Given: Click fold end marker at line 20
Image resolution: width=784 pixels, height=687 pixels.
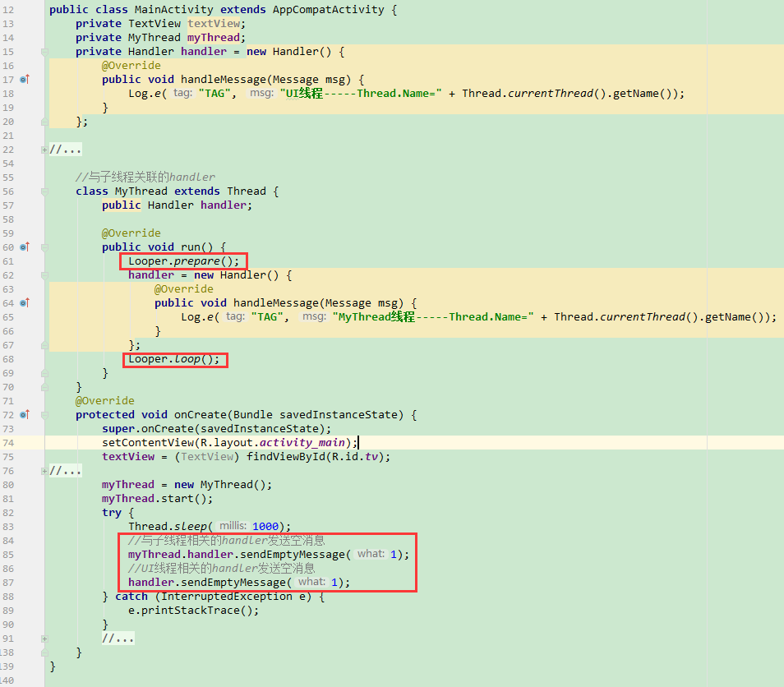Looking at the screenshot, I should (44, 122).
